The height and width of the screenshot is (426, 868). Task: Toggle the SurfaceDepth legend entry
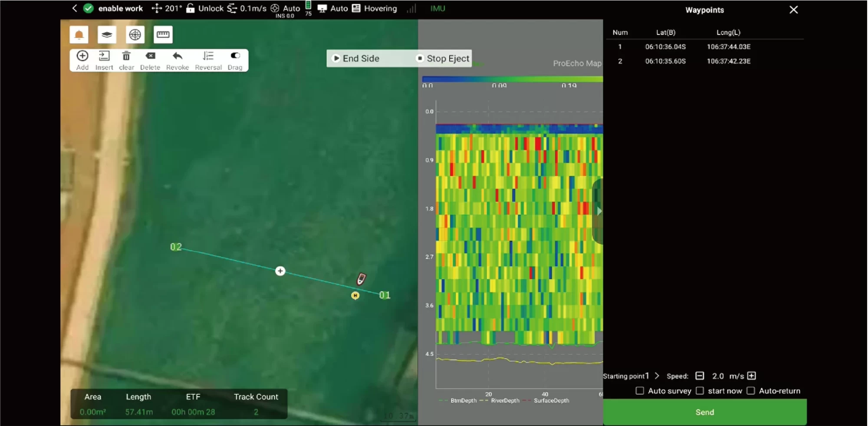(546, 400)
